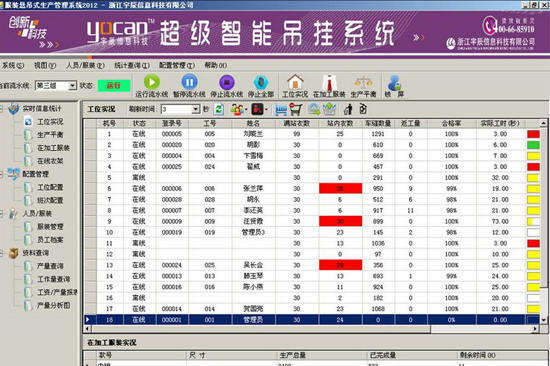Open the 配置管理 menu

(177, 65)
